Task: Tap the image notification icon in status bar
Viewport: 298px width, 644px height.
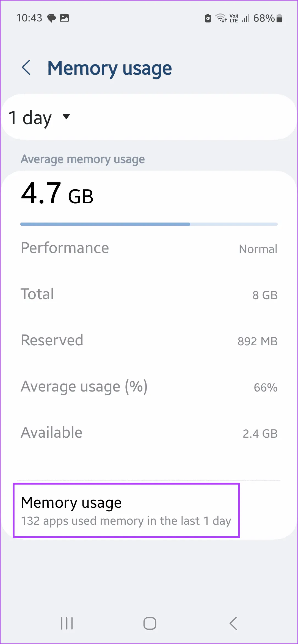Action: pos(64,18)
